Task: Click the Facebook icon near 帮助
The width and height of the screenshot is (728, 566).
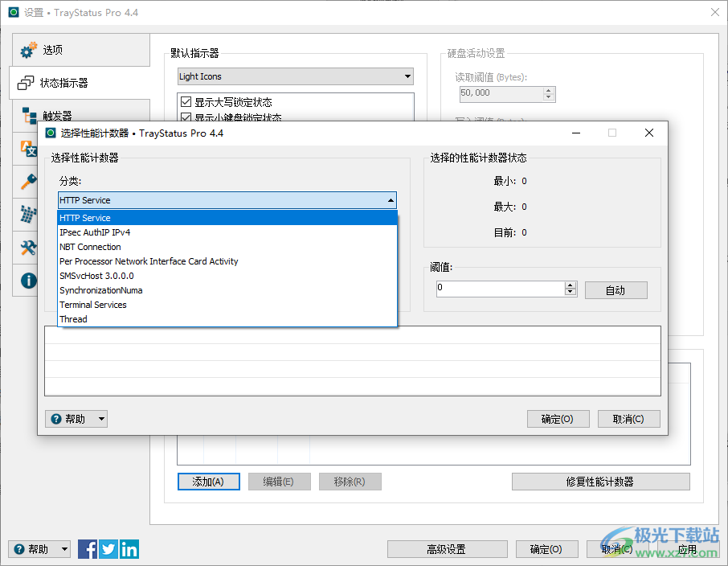Action: (87, 548)
